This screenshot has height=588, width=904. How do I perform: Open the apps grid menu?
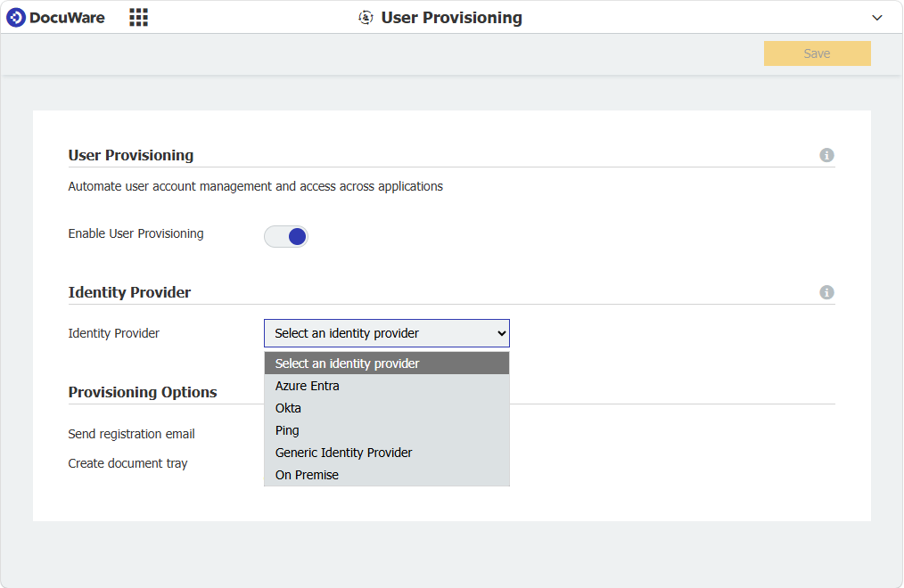click(138, 18)
